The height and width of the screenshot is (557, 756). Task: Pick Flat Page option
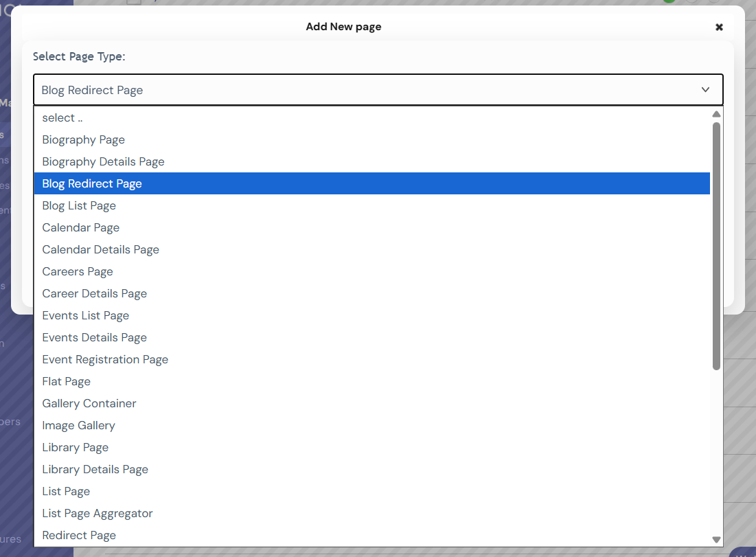(371, 381)
